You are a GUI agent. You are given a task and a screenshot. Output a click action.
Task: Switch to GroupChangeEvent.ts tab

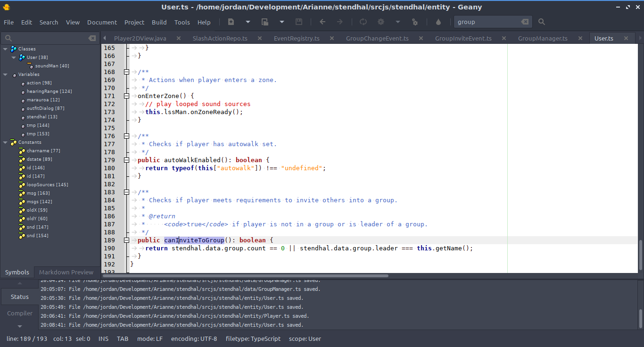pyautogui.click(x=377, y=38)
